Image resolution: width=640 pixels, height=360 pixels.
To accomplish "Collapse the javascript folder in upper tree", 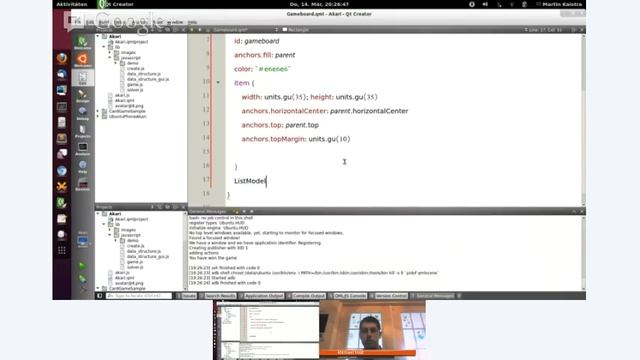I will click(x=109, y=58).
